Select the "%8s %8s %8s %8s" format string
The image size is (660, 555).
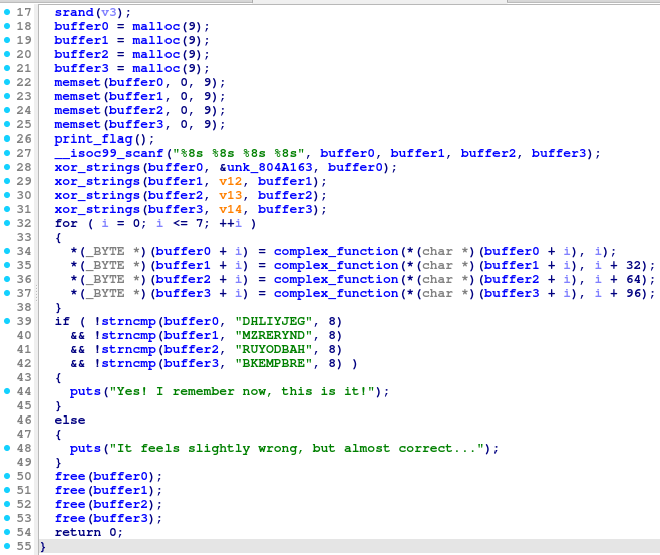[x=238, y=153]
